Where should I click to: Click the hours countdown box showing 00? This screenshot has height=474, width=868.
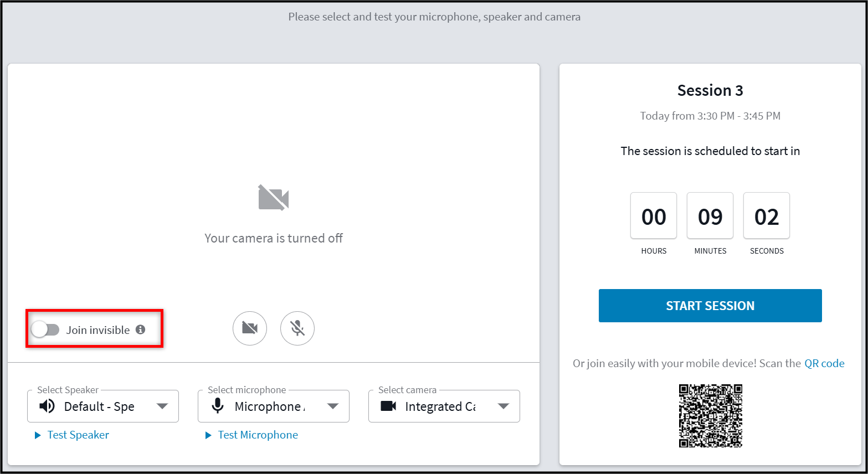(654, 216)
